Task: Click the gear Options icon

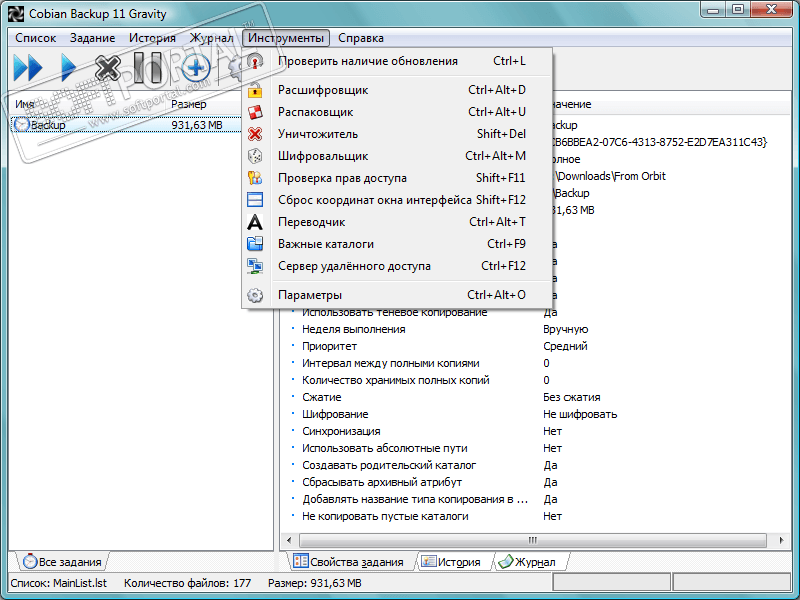Action: (x=255, y=295)
